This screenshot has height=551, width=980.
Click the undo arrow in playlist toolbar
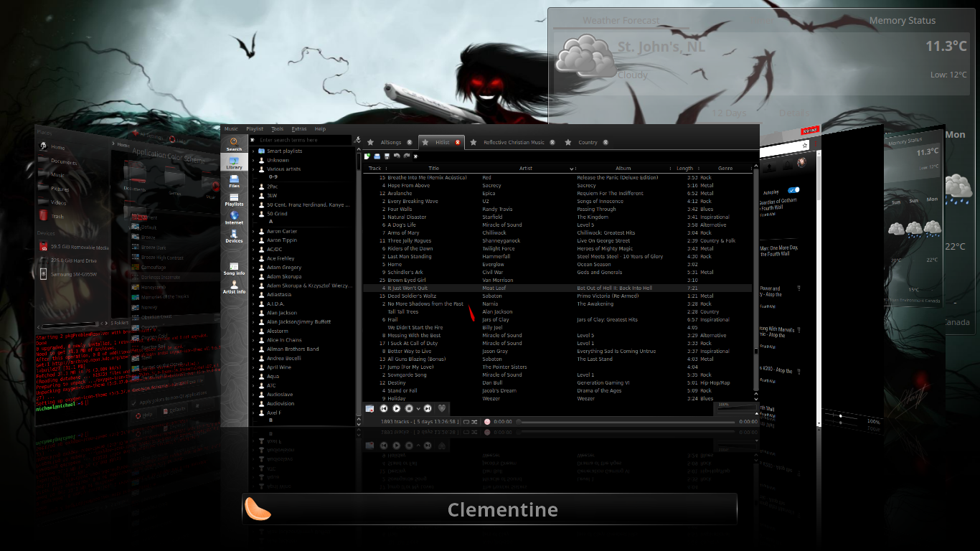click(x=397, y=156)
